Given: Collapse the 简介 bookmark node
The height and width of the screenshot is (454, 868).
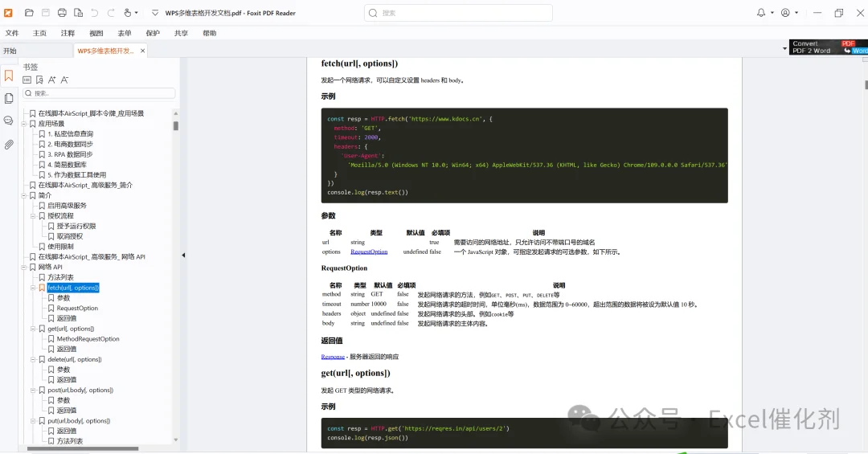Looking at the screenshot, I should pyautogui.click(x=24, y=195).
